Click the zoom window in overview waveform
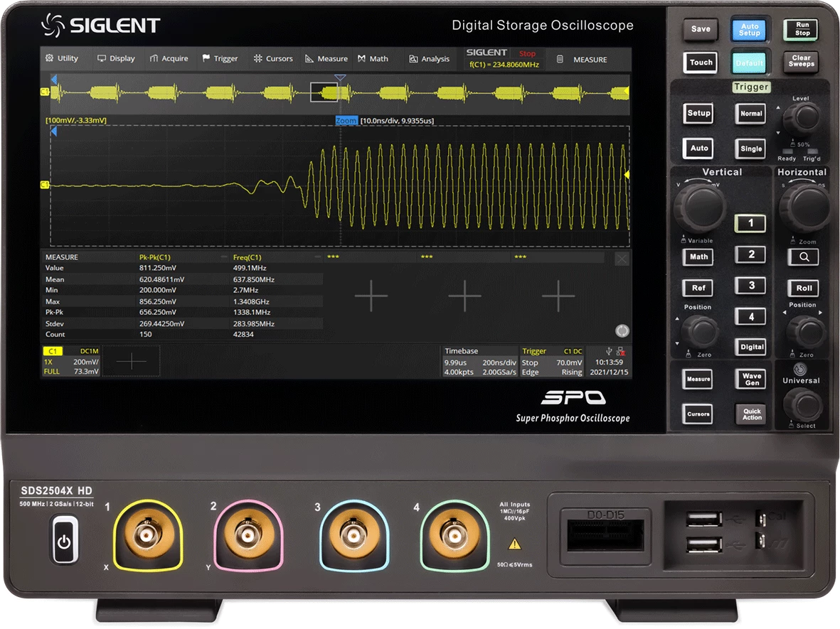 pyautogui.click(x=324, y=92)
